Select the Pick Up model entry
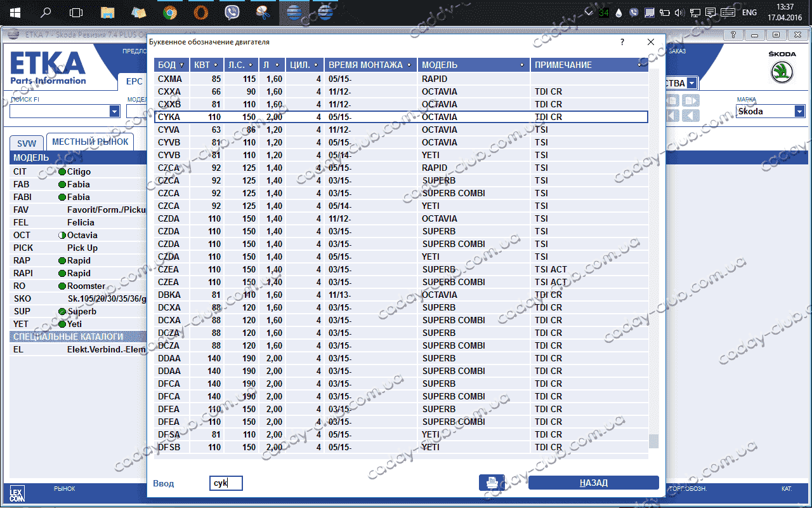This screenshot has height=508, width=812. 79,248
